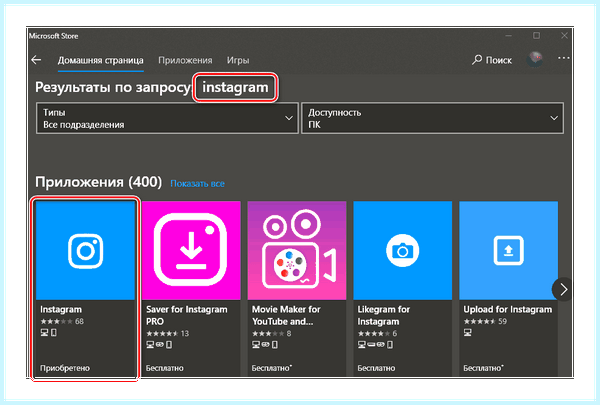The image size is (600, 405).
Task: Open Saver for Instagram PRO tile image
Action: 191,250
